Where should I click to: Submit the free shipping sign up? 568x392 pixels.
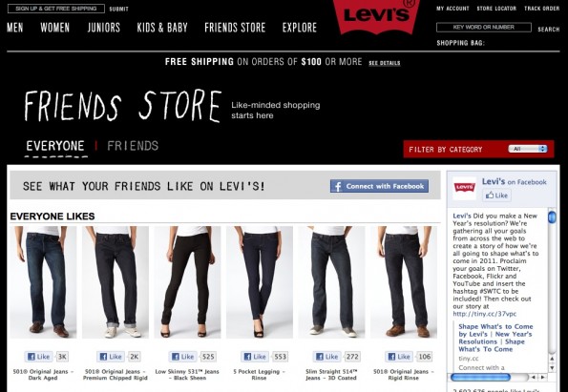click(x=118, y=9)
